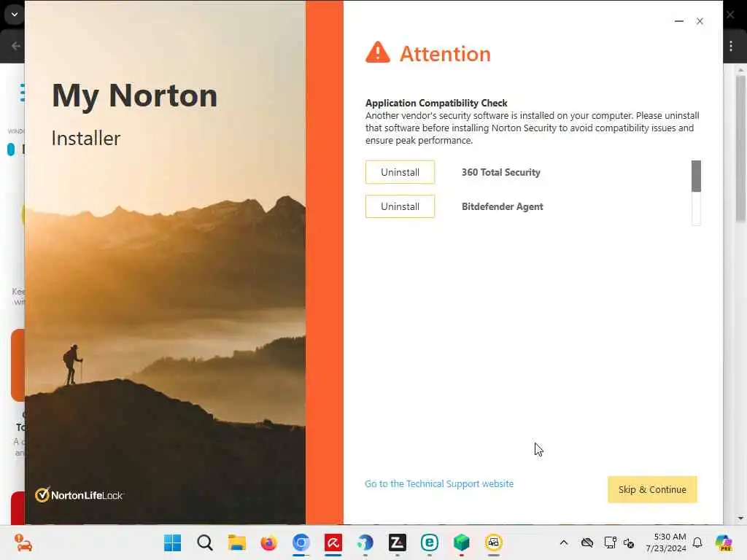Screen dimensions: 747x560
Task: Click the browser three-dot menu behind installer
Action: 731,46
